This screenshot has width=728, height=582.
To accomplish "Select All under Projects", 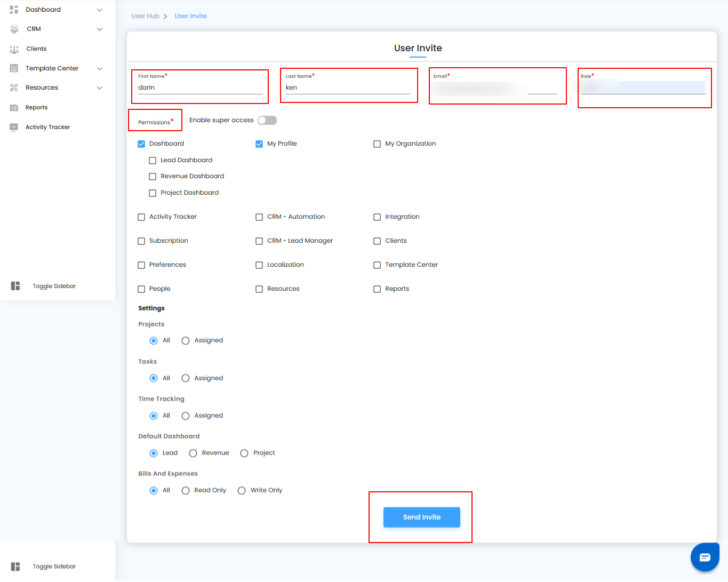I will [154, 341].
